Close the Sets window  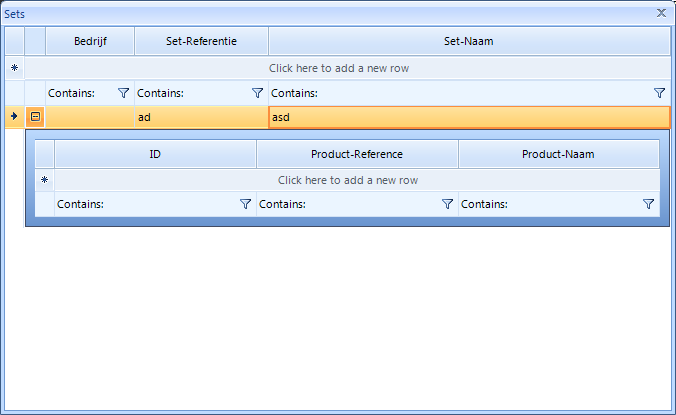[x=661, y=13]
